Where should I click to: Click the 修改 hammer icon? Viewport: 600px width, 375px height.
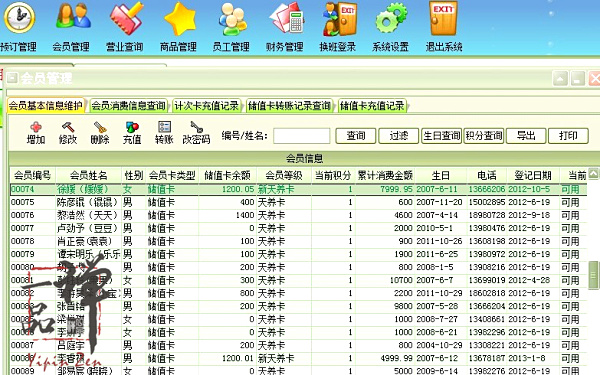coord(68,133)
